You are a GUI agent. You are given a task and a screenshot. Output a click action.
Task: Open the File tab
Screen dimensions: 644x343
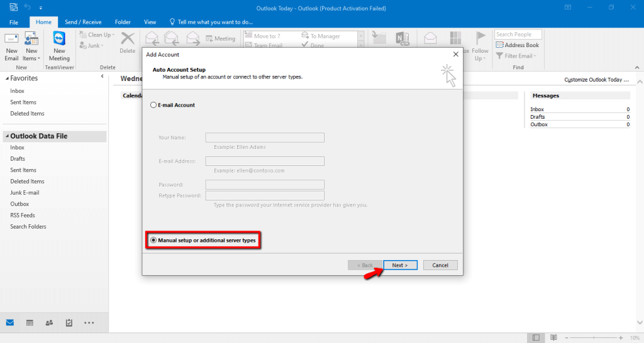14,22
